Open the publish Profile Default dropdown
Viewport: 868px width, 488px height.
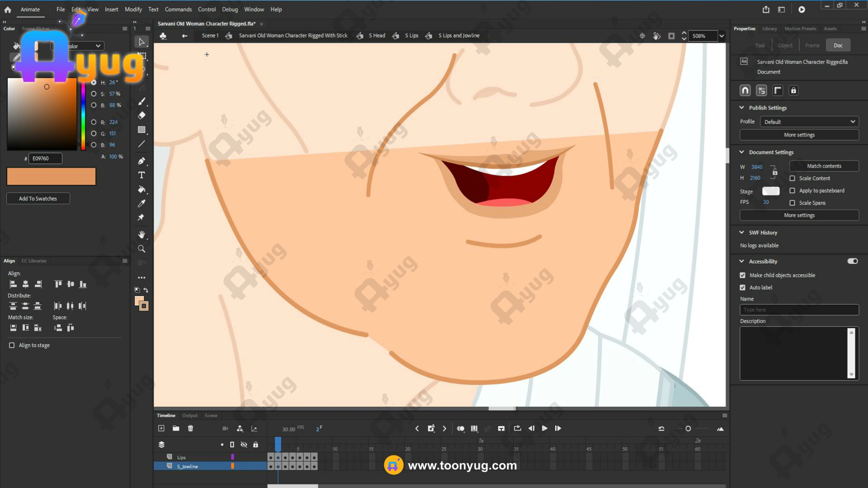pos(809,122)
